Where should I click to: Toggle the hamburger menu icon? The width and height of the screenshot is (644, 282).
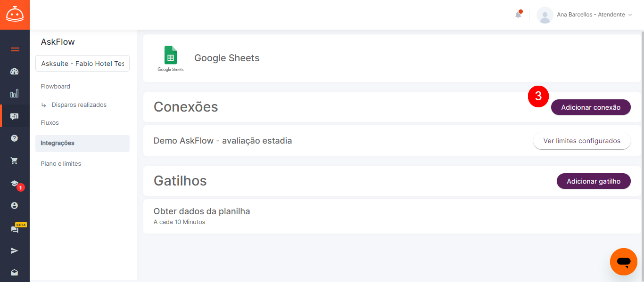[15, 48]
